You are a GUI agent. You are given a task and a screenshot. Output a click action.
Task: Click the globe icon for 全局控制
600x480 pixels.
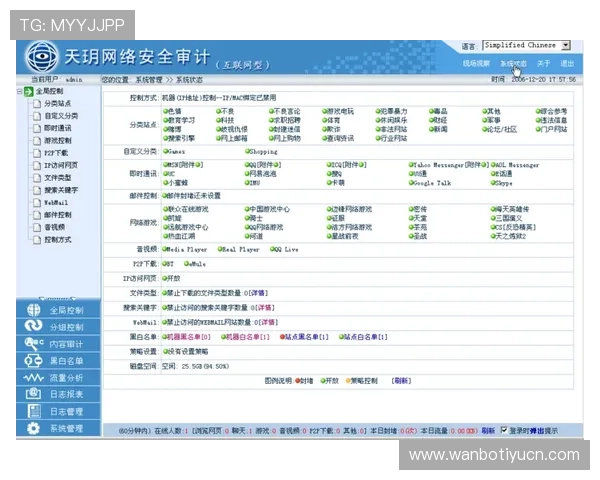pos(34,310)
